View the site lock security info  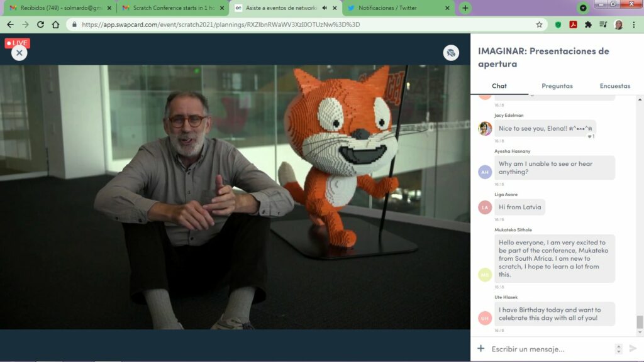[74, 25]
